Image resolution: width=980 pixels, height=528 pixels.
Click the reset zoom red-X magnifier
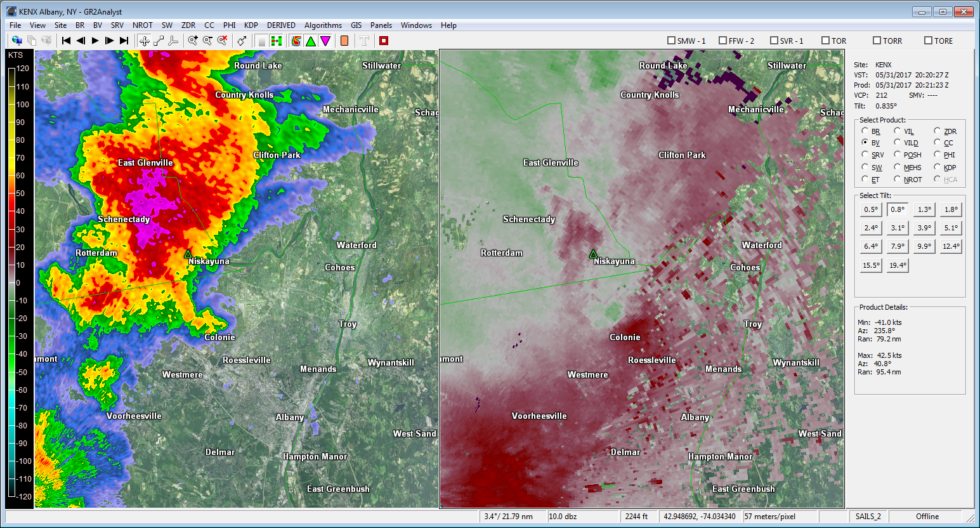pos(223,41)
